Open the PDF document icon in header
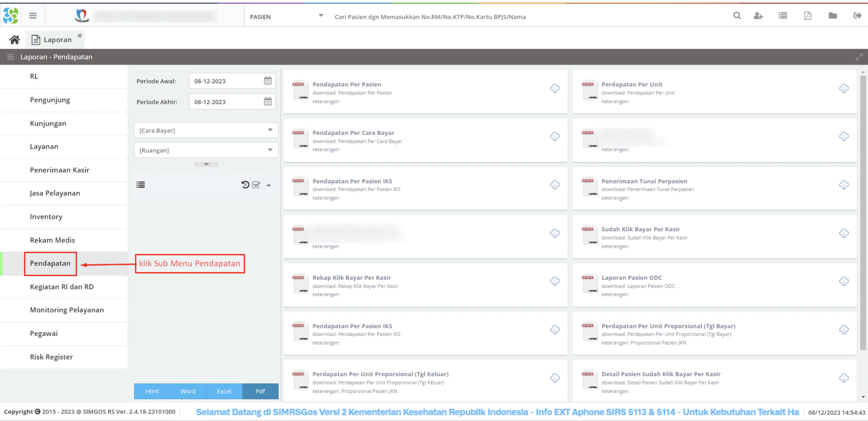The height and width of the screenshot is (421, 868). point(808,16)
